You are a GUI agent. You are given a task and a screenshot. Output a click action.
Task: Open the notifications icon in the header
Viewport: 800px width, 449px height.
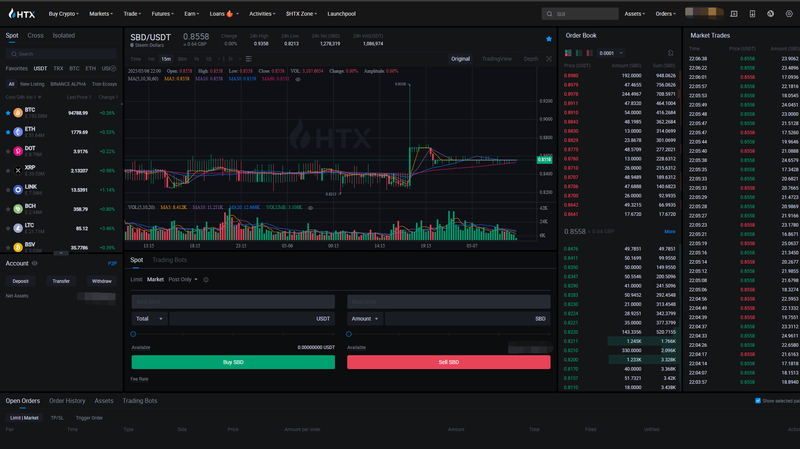pos(734,14)
